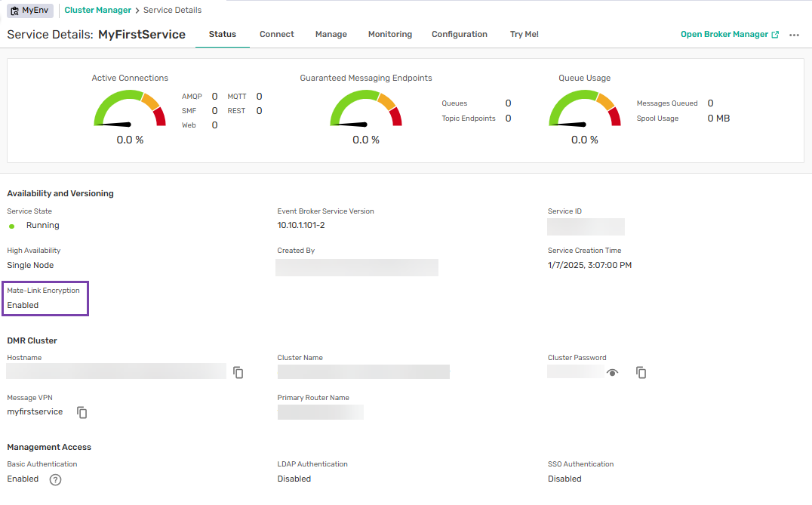Navigate to Cluster Manager breadcrumb
The image size is (812, 505).
(97, 11)
